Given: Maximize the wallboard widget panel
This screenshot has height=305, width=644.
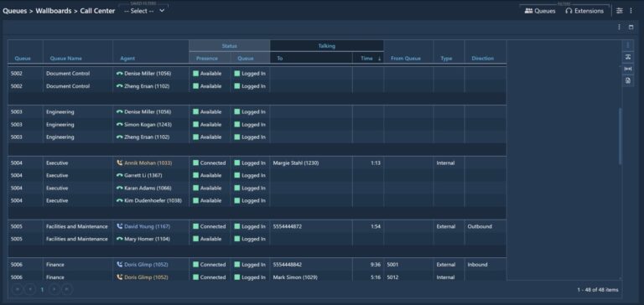Looking at the screenshot, I should [631, 27].
